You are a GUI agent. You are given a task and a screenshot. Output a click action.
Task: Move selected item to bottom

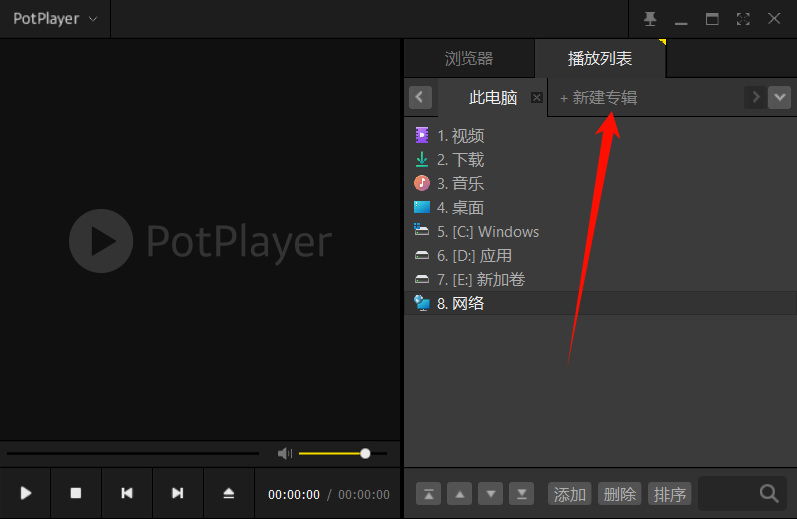tap(522, 494)
